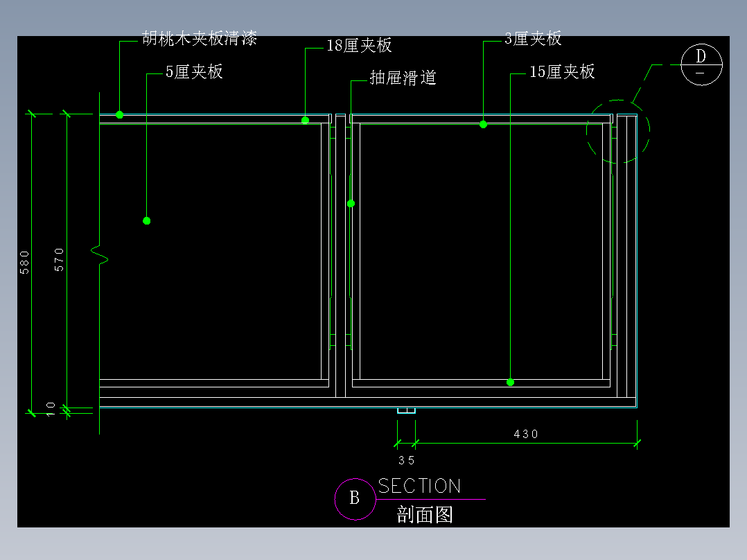Select the 430 horizontal dimension text
747x560 pixels.
pos(526,434)
